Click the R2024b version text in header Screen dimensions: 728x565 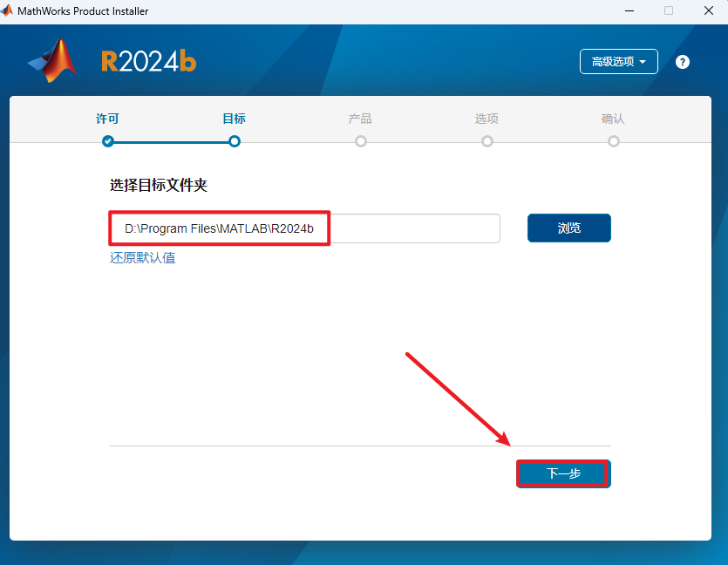click(148, 61)
